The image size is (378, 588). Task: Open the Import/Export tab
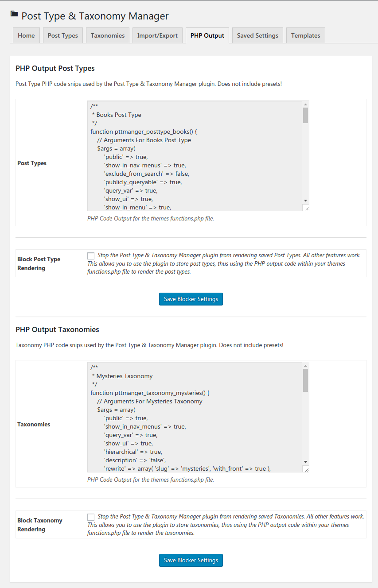click(x=157, y=35)
